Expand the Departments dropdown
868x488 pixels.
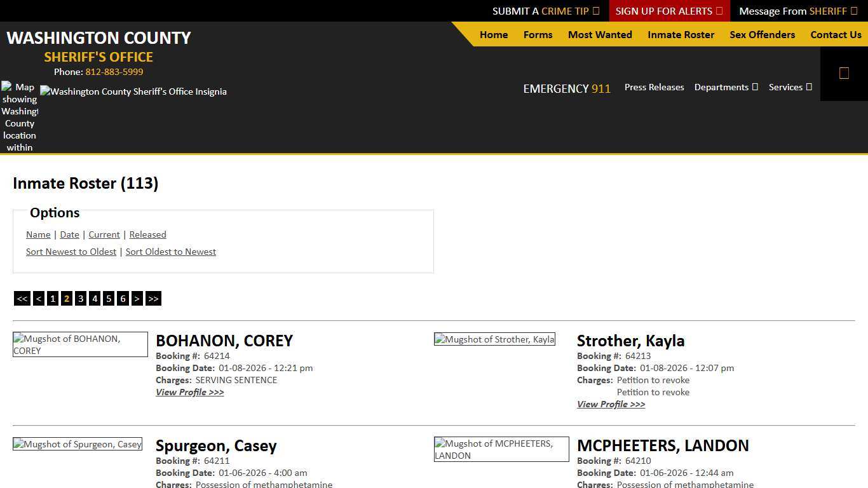point(726,87)
